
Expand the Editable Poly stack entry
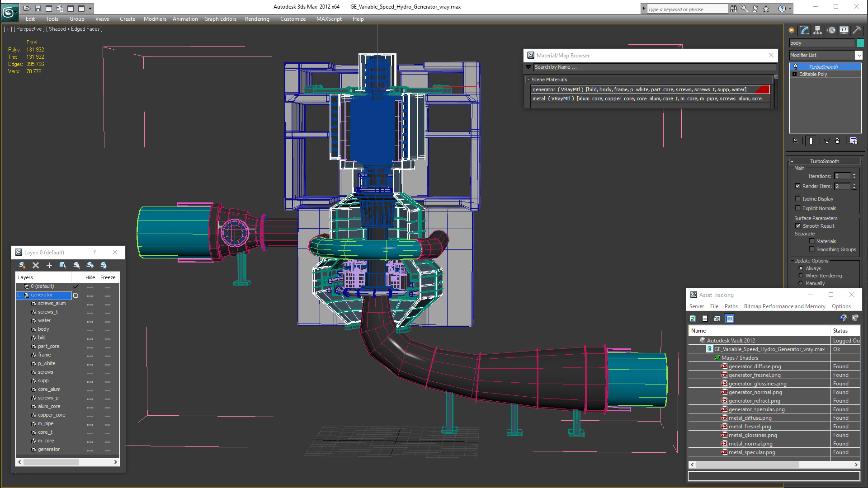pyautogui.click(x=794, y=74)
